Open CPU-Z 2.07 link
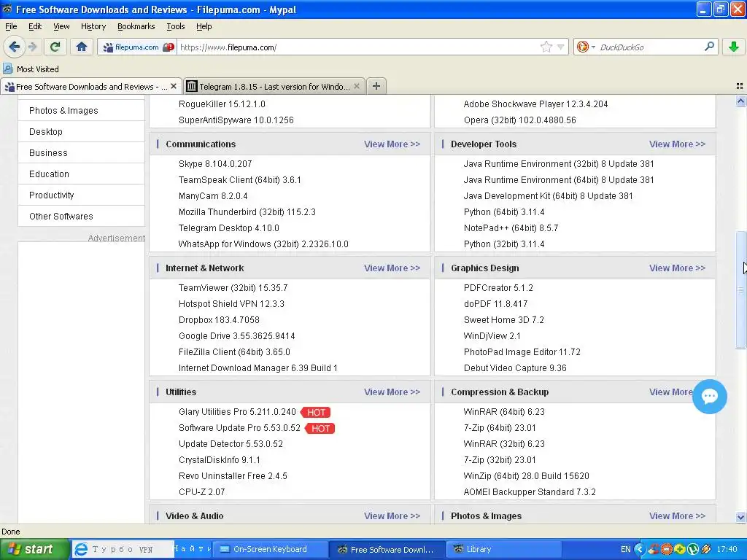The image size is (747, 560). point(201,492)
